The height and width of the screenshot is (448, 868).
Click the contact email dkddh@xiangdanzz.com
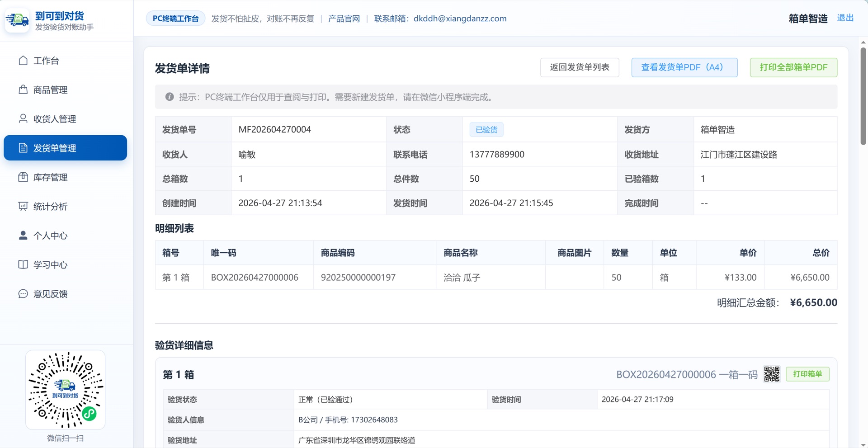tap(460, 19)
